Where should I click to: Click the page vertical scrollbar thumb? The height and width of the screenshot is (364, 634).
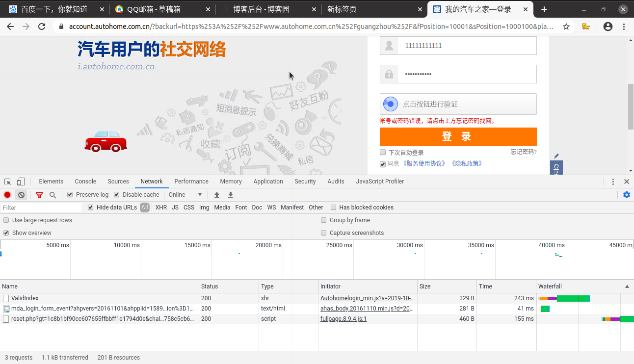[x=631, y=106]
